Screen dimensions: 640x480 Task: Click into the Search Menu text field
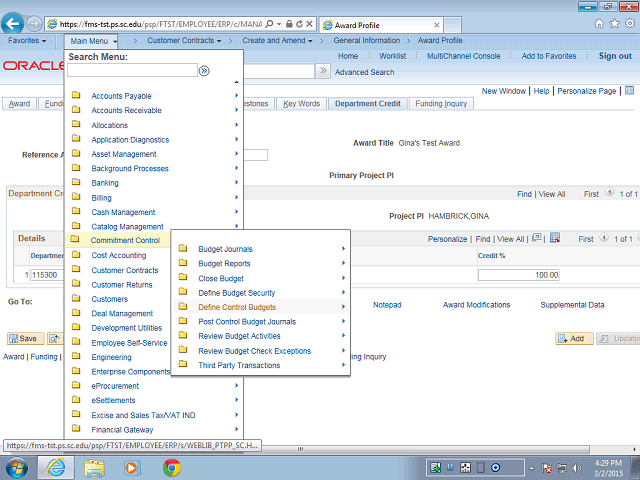[x=132, y=71]
